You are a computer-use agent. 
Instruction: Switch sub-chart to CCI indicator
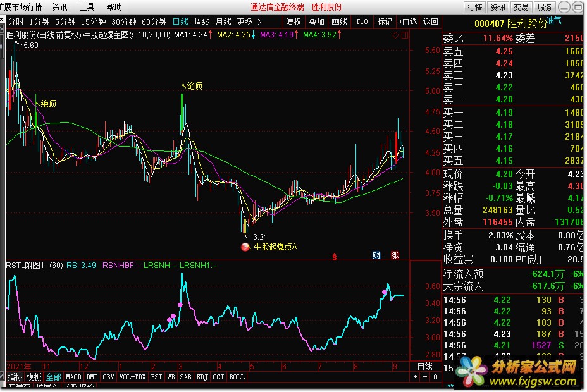coord(219,377)
